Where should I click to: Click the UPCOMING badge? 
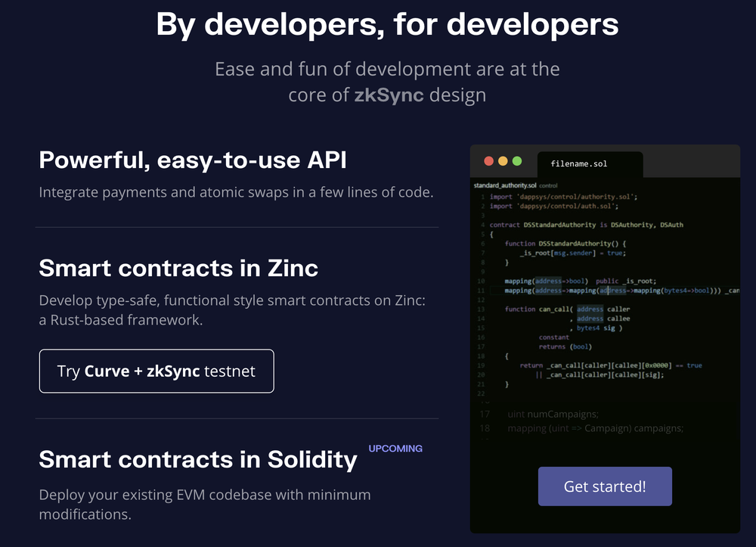point(395,449)
